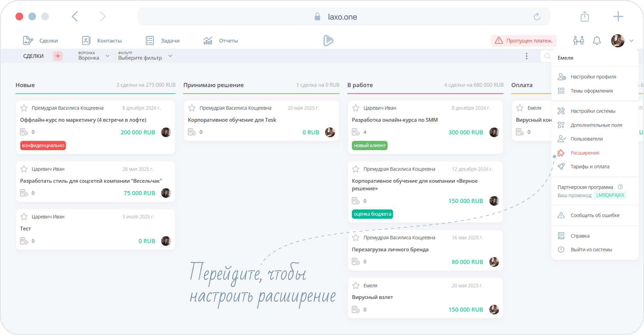Click the red конфиденциально tag

click(43, 146)
